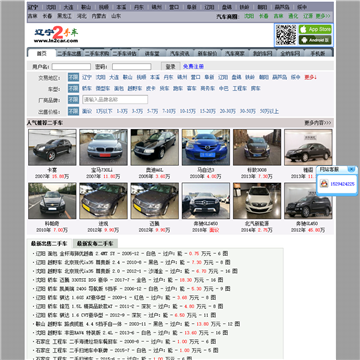
Task: Filter car type by 越野车
Action: [135, 89]
